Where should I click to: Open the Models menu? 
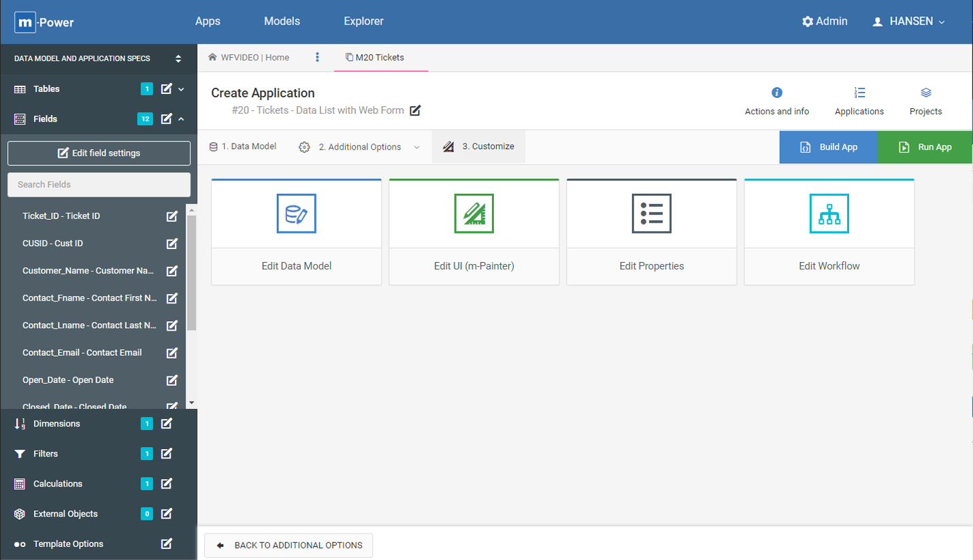pos(282,22)
